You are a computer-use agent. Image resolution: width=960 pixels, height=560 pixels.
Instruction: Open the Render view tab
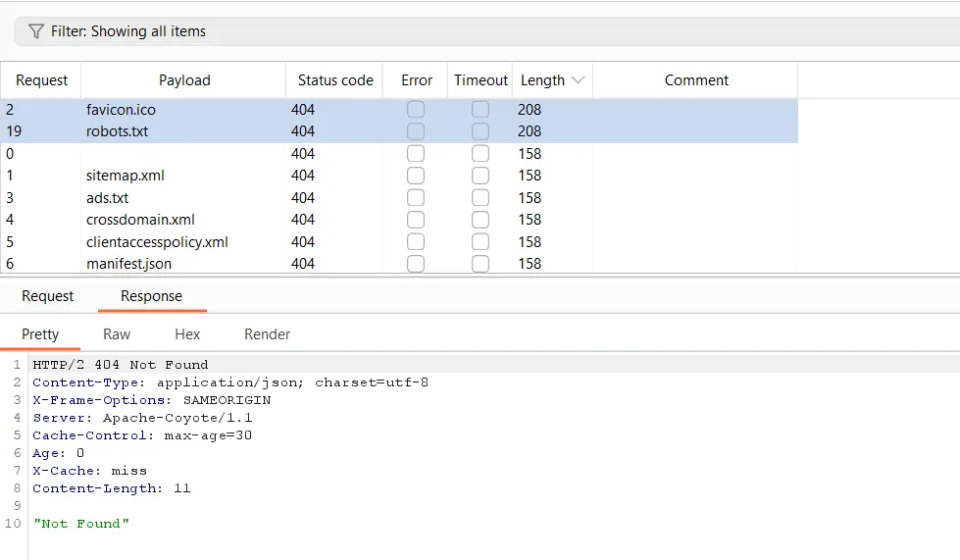click(x=267, y=334)
